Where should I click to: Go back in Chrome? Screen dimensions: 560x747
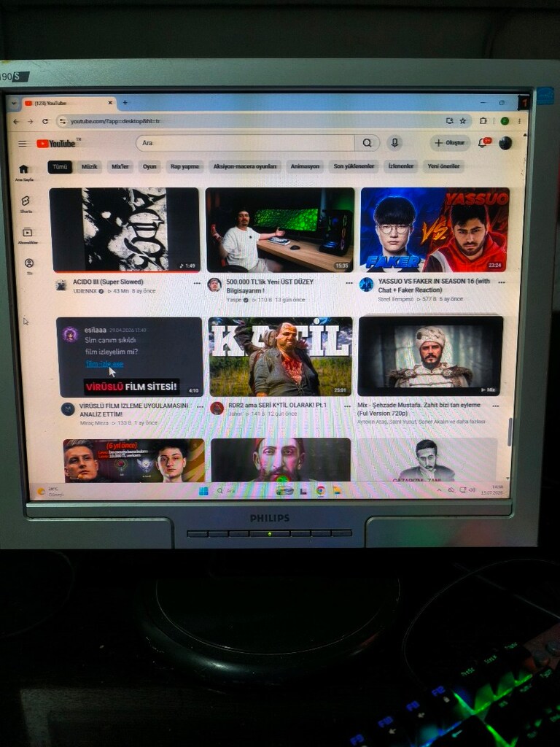pyautogui.click(x=16, y=122)
